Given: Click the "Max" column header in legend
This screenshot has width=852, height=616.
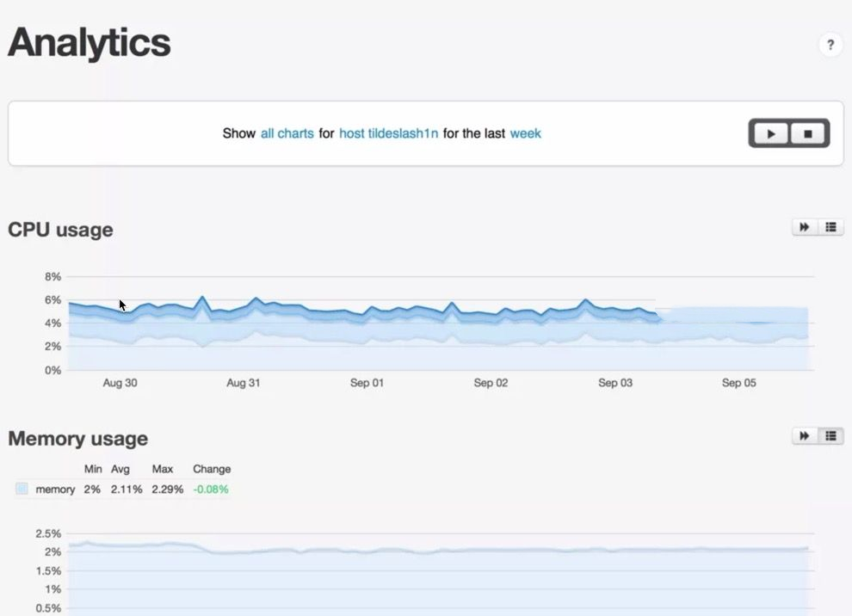Looking at the screenshot, I should click(x=163, y=469).
